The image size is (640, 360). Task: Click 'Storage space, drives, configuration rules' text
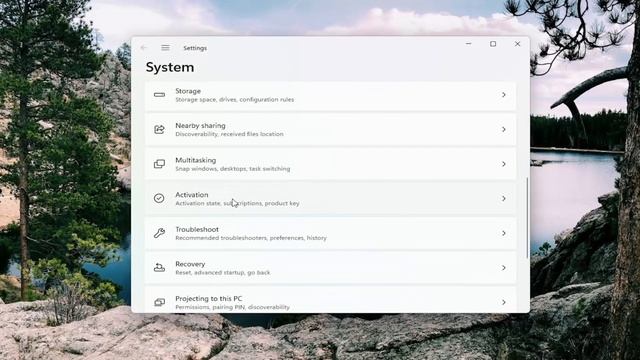coord(235,100)
